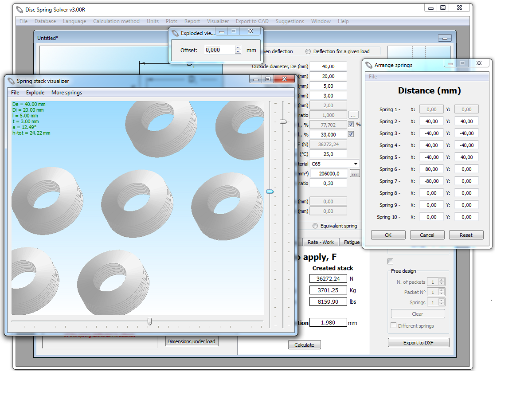Click Reset in Arrange springs dialog
Image resolution: width=532 pixels, height=399 pixels.
point(466,235)
